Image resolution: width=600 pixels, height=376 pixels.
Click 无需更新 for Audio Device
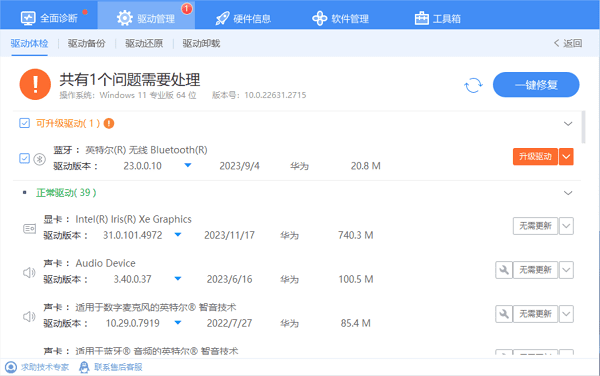tap(535, 270)
